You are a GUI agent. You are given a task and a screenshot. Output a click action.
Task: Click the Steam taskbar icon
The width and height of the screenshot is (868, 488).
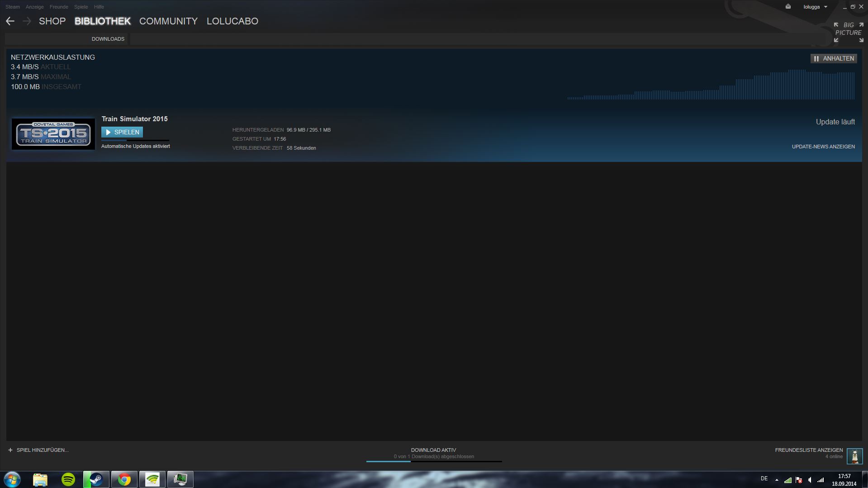(96, 479)
